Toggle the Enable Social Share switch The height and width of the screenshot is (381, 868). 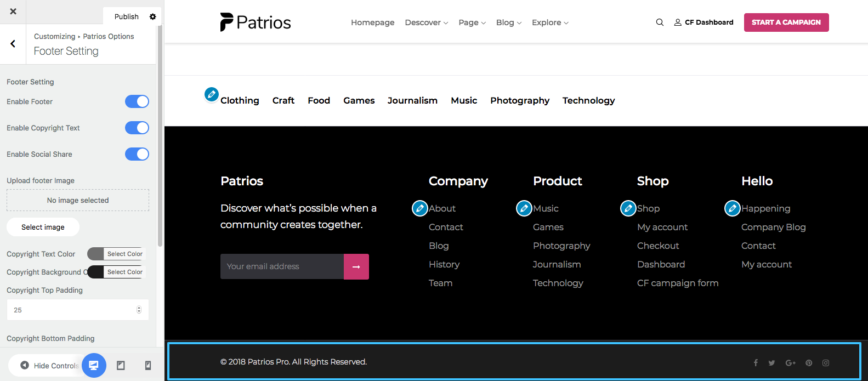click(x=137, y=154)
